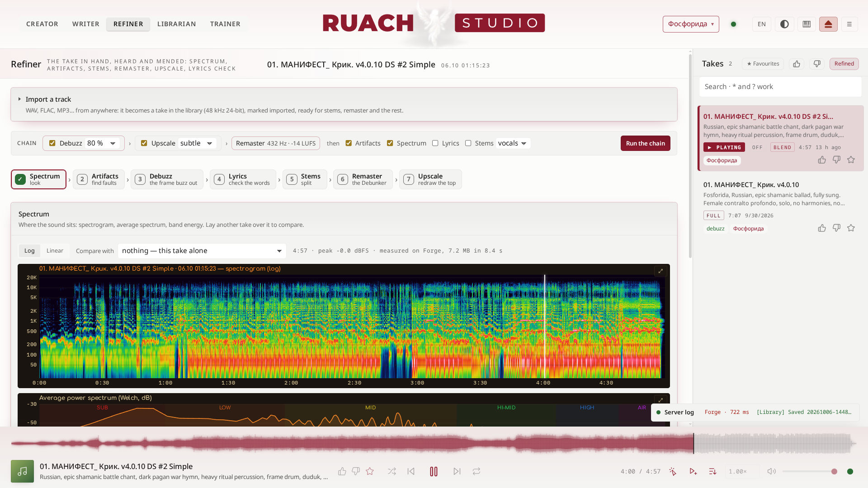Select the Linear scale tab

pos(55,251)
